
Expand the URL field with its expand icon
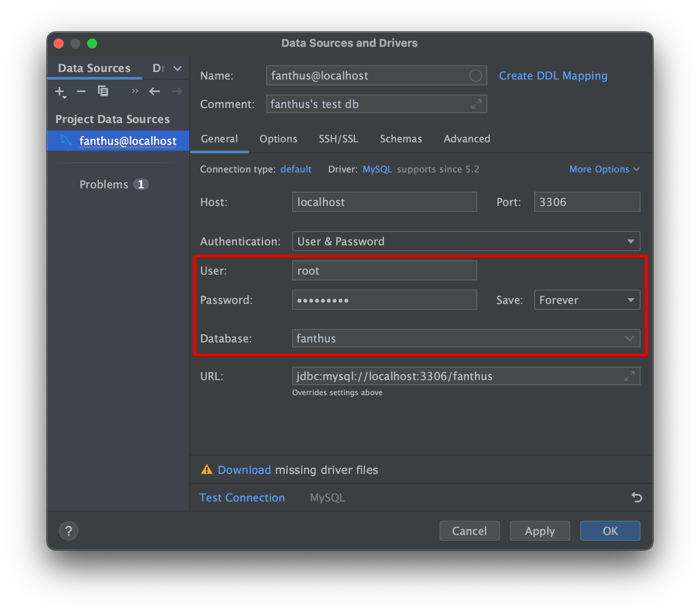point(629,376)
